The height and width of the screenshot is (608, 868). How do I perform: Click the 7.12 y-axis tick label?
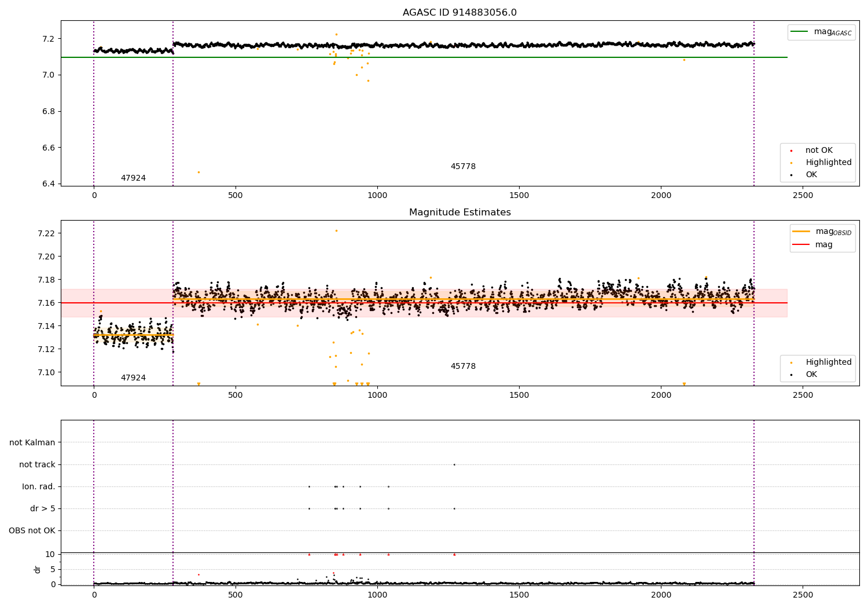coord(46,349)
